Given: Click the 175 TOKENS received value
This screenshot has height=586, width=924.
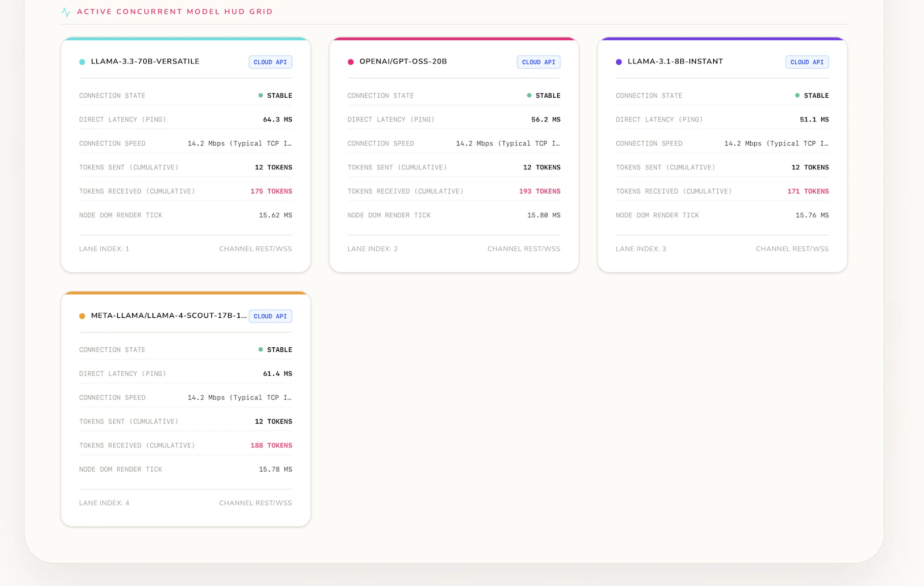Looking at the screenshot, I should pos(271,191).
